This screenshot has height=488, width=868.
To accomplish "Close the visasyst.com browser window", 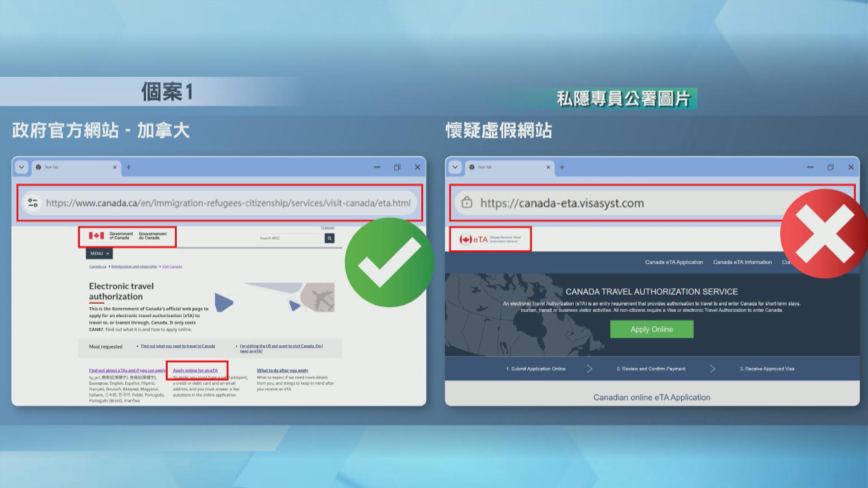I will pos(851,167).
